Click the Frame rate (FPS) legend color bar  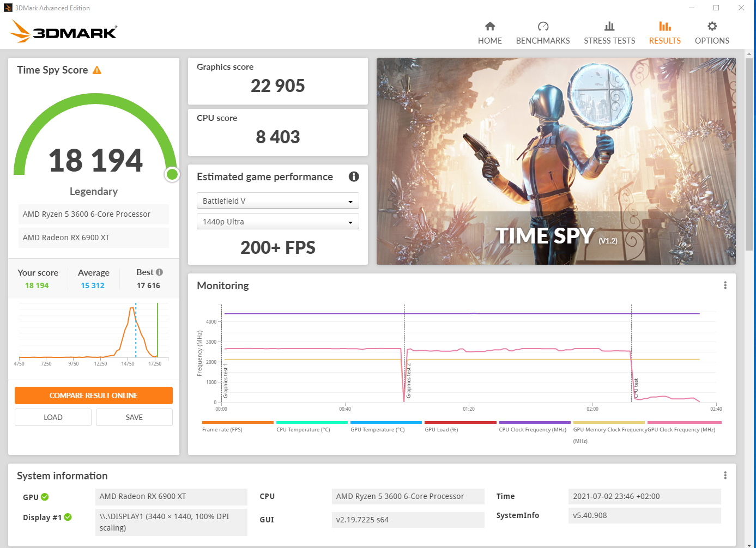point(237,422)
